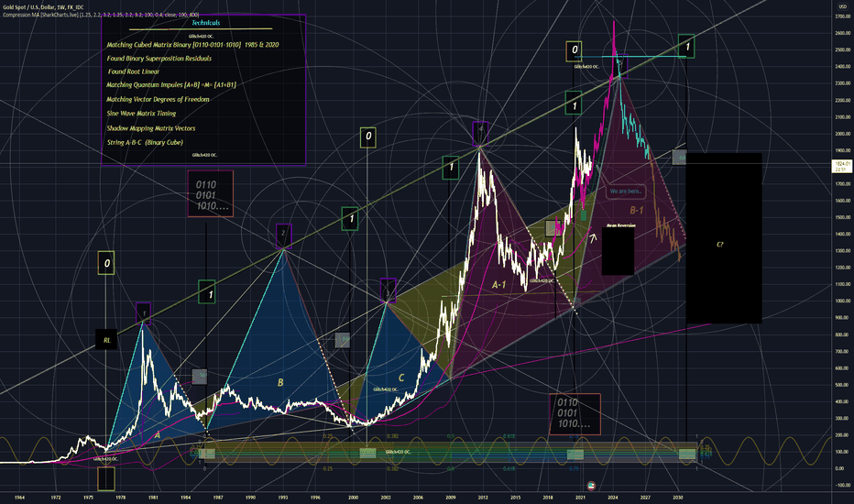Click the 2018 date on time axis
Image resolution: width=854 pixels, height=504 pixels.
548,498
